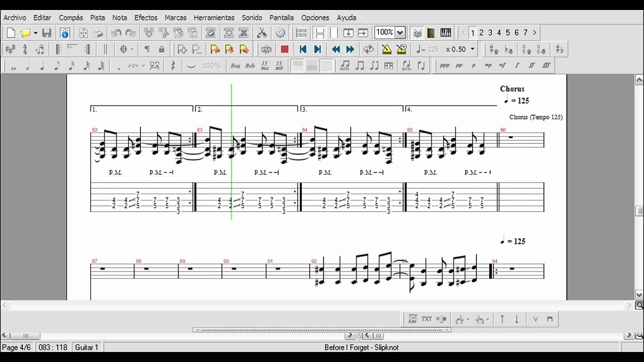Expand the coda symbol dropdown arrow
Viewport: 644px width, 362px height.
132,49
